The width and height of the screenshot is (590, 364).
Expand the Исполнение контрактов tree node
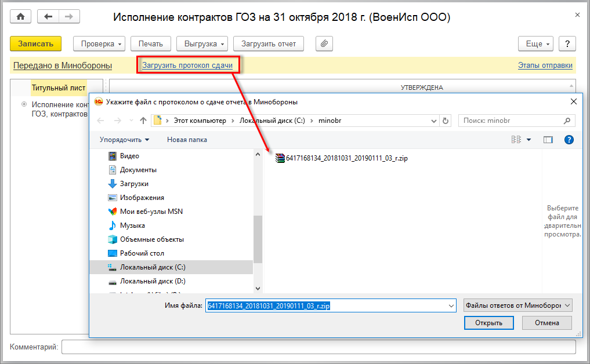[24, 104]
